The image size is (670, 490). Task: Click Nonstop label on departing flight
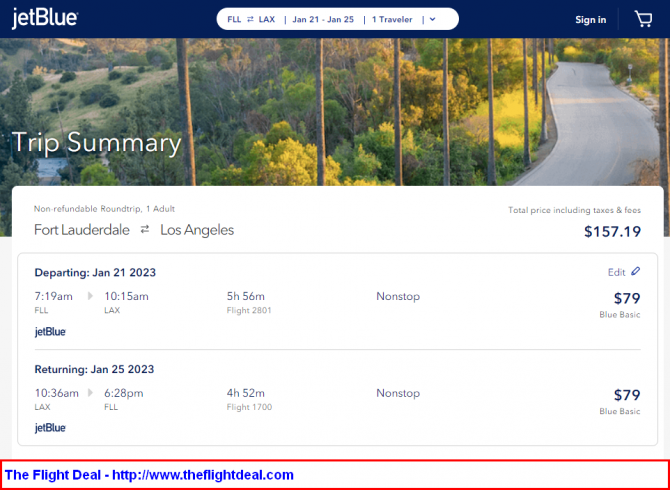tap(398, 296)
